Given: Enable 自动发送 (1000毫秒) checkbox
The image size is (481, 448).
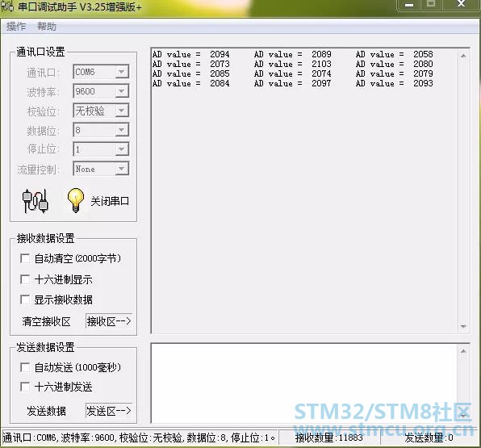Looking at the screenshot, I should point(25,367).
